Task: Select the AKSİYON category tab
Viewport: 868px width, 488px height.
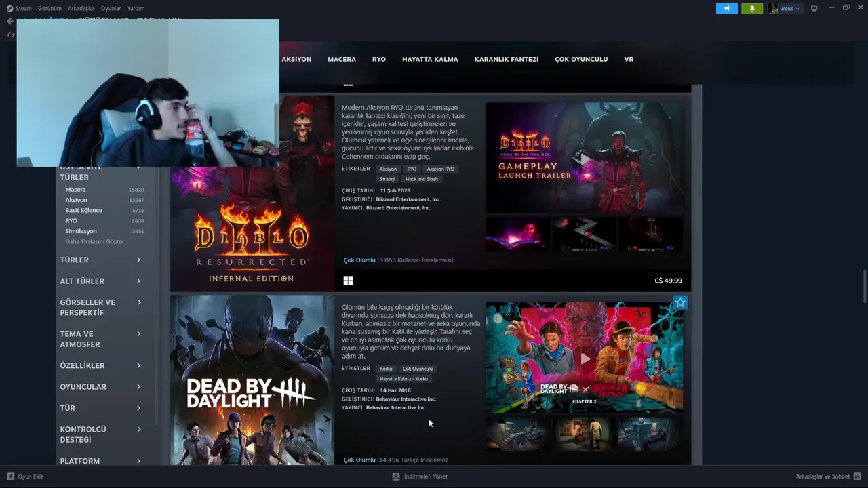Action: 296,59
